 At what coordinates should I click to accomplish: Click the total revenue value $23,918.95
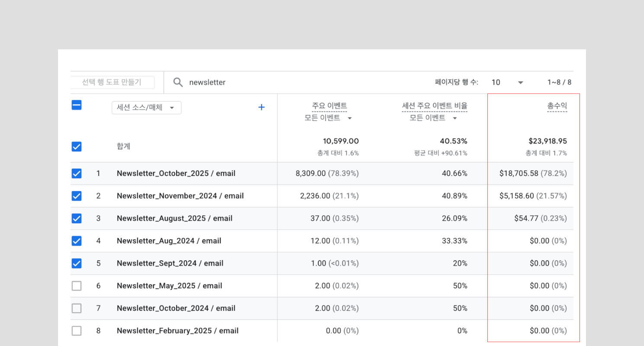pyautogui.click(x=547, y=141)
